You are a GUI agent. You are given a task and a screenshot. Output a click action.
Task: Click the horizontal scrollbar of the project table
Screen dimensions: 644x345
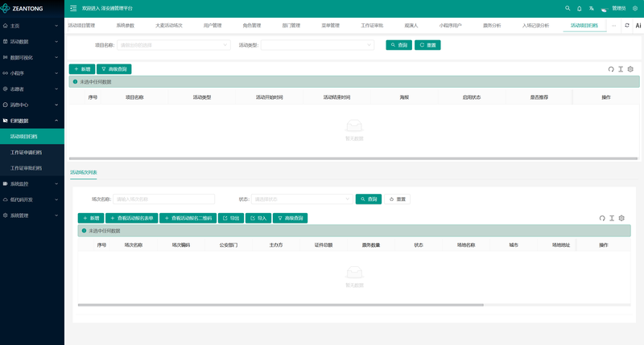coord(353,158)
